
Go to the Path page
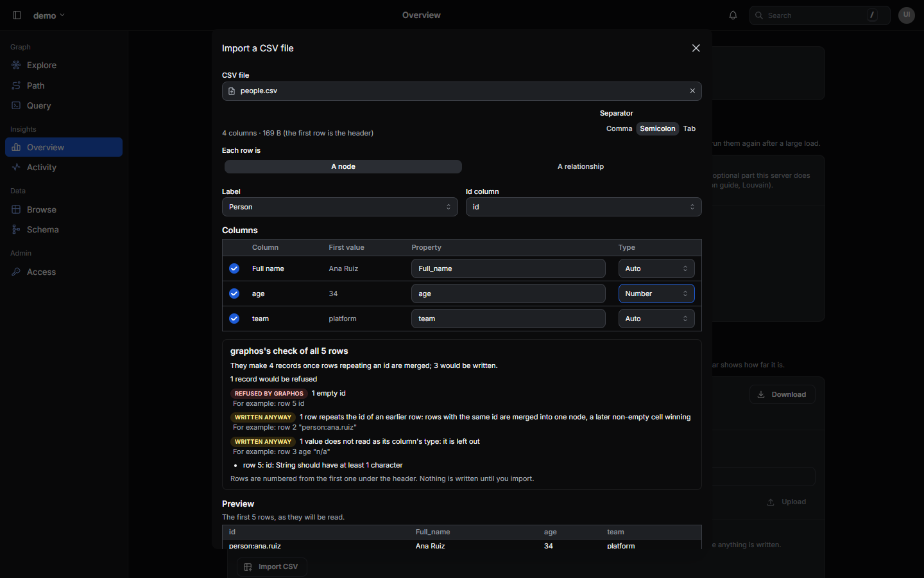click(64, 85)
